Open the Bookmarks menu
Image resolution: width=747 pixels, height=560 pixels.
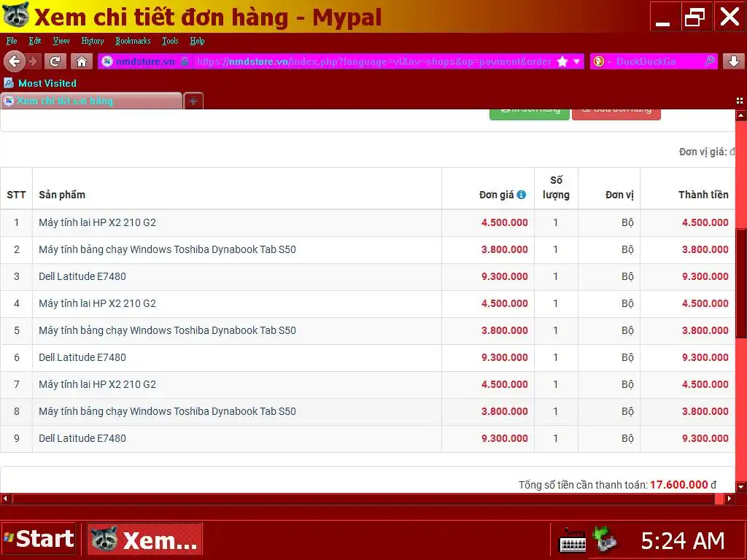(133, 41)
